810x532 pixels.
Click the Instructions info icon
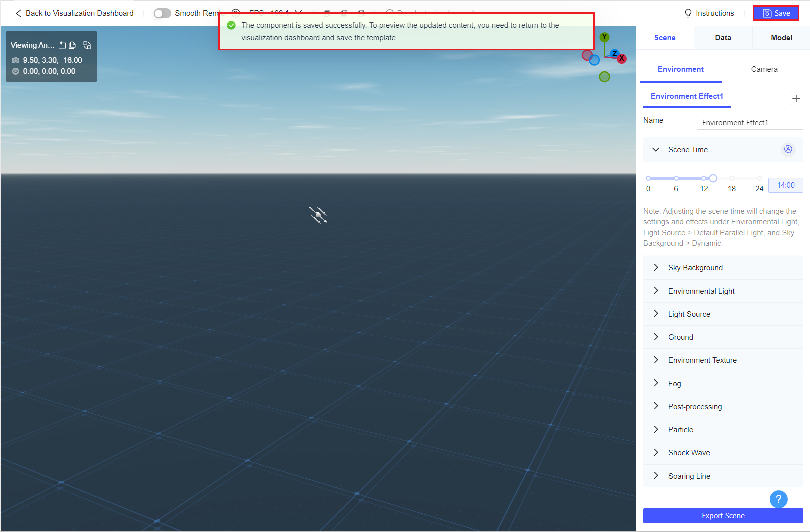point(688,13)
